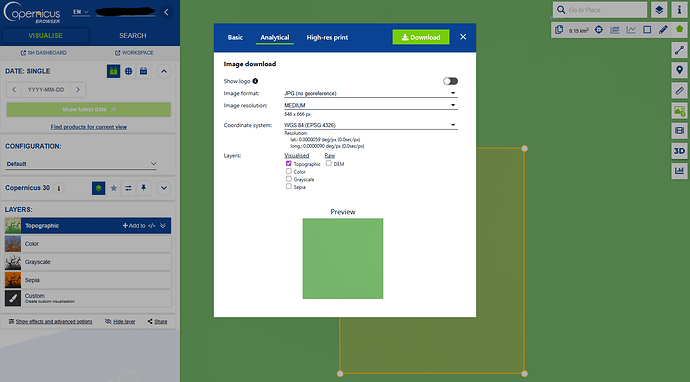Open the EN language dropdown
This screenshot has height=382, width=690.
81,12
